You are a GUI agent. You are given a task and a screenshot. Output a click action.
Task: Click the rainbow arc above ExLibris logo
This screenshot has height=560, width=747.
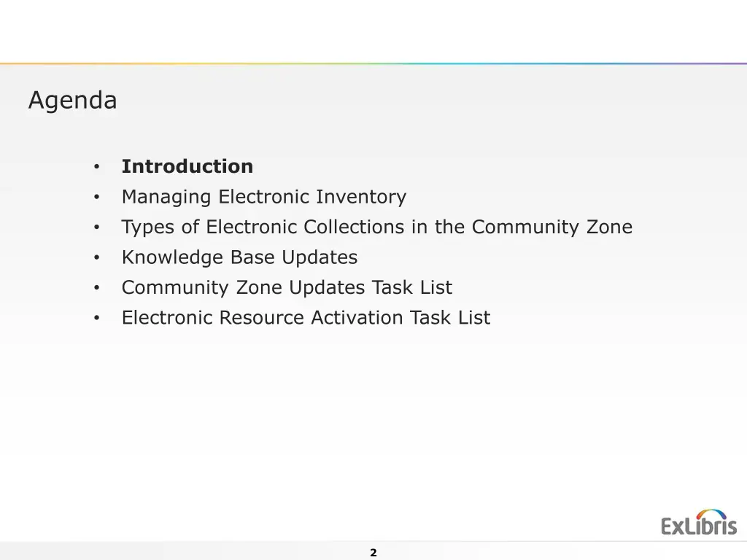point(711,514)
